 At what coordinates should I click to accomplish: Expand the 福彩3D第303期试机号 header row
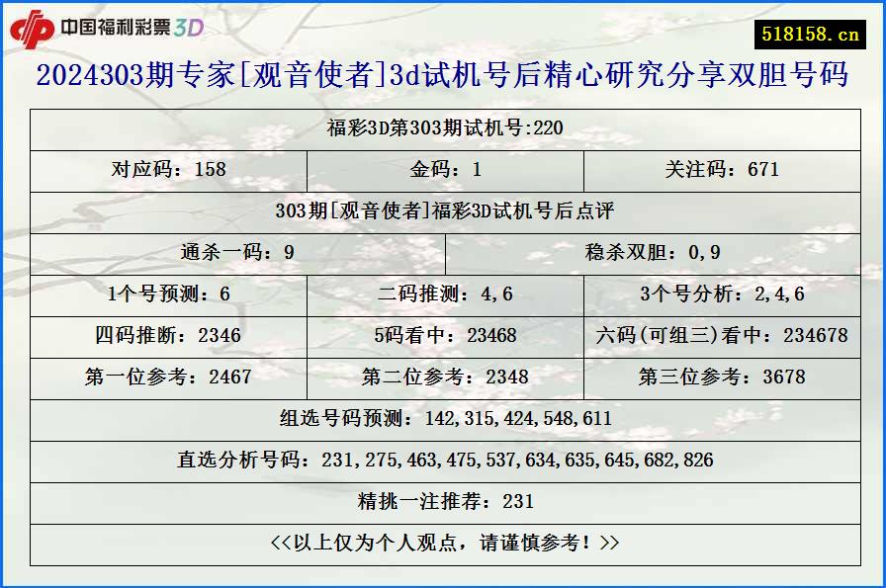pos(443,128)
